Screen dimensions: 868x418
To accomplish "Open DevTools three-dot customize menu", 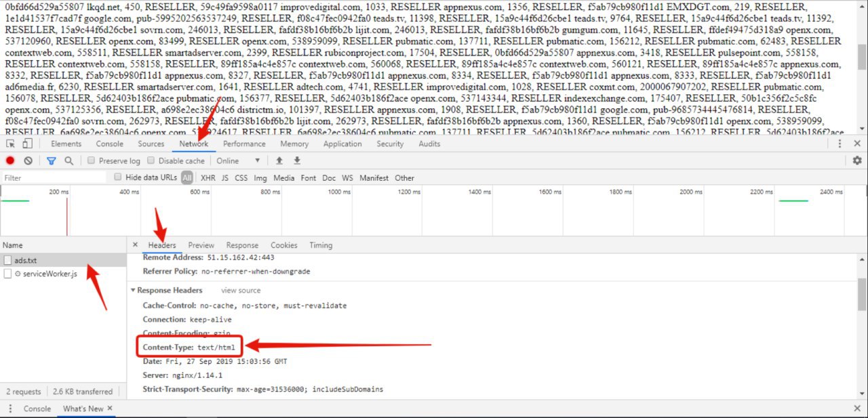I will [x=840, y=144].
